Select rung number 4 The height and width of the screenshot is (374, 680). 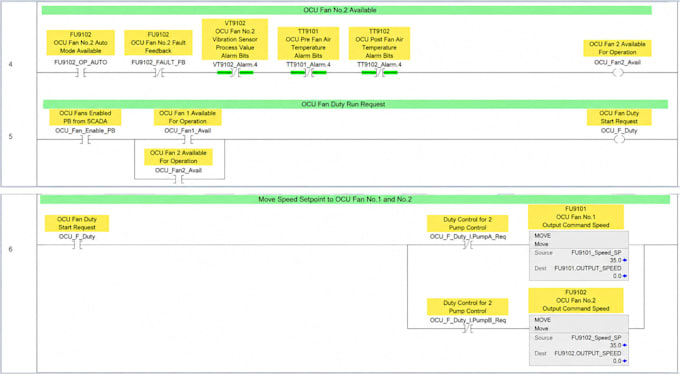(x=10, y=65)
